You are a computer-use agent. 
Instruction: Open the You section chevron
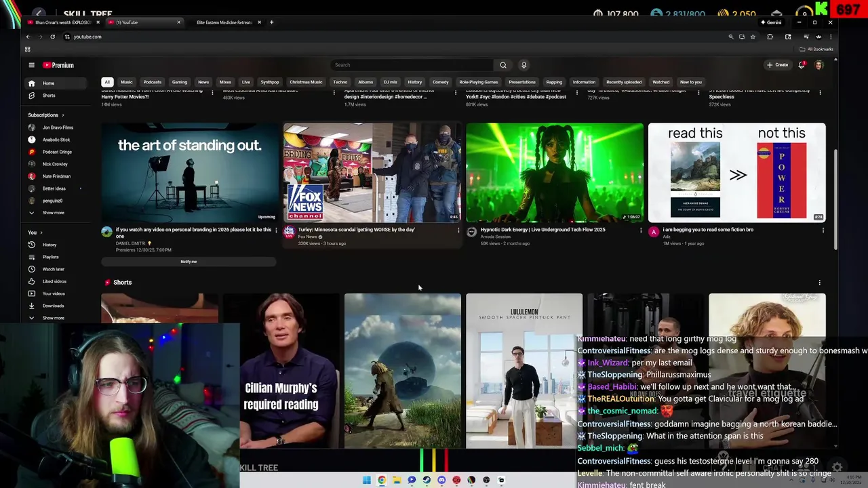pos(41,232)
